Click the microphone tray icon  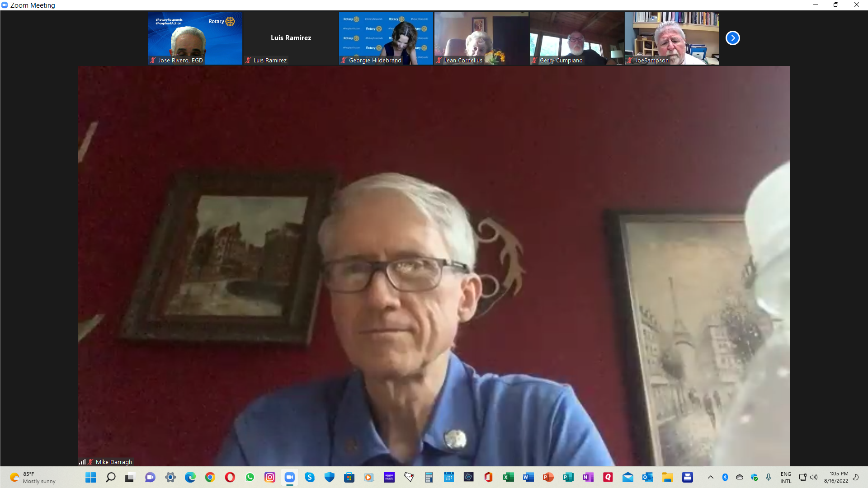click(769, 477)
